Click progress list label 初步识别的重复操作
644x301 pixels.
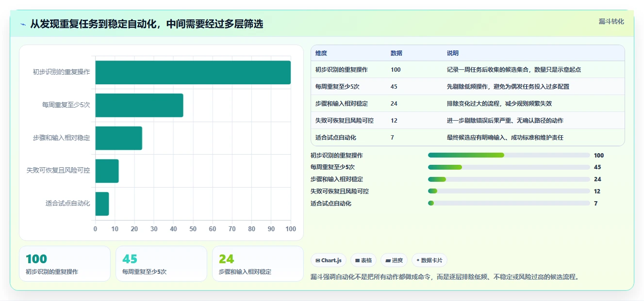tap(337, 156)
